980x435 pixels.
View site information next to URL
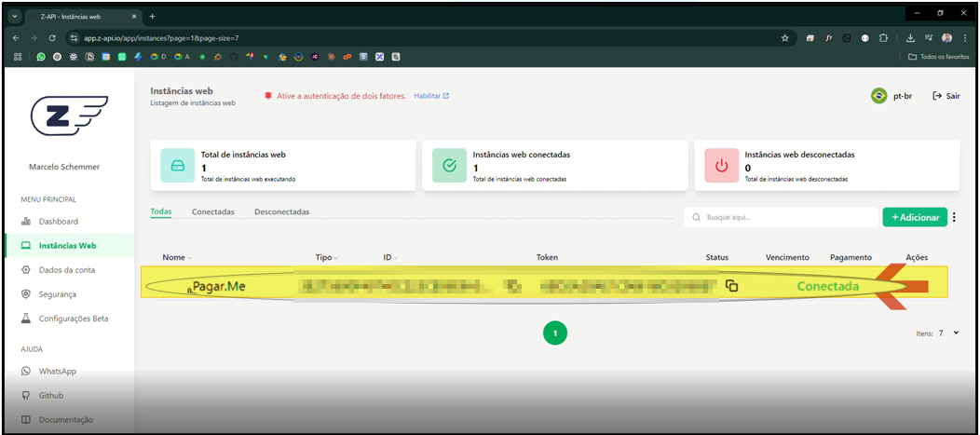(x=73, y=38)
